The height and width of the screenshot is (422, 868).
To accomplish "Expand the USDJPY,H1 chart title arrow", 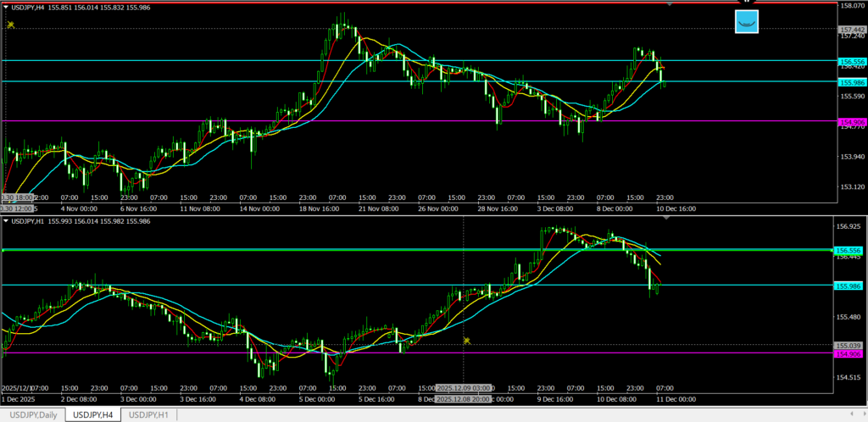I will coord(7,221).
